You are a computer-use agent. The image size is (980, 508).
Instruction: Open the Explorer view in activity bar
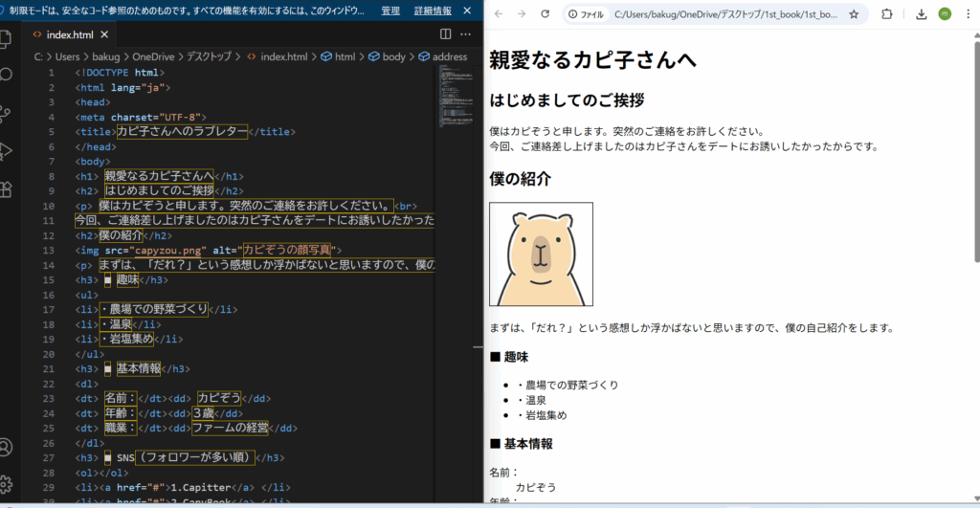[x=6, y=39]
